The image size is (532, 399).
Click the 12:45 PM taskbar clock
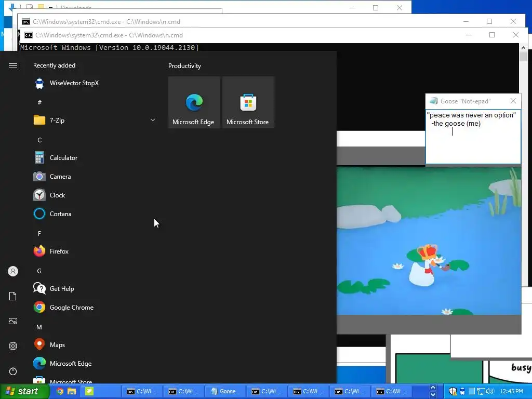coord(511,391)
